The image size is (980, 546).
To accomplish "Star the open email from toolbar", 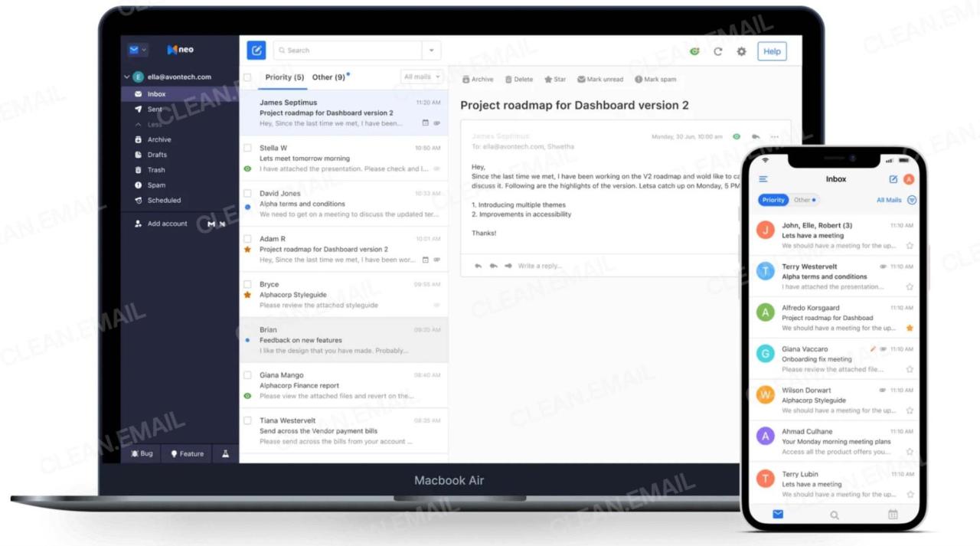I will click(555, 80).
